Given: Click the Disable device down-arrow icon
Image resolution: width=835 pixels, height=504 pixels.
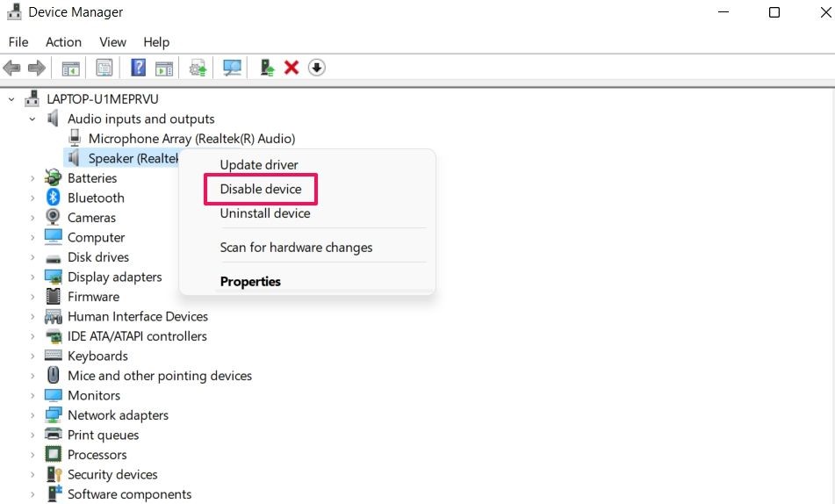Looking at the screenshot, I should tap(316, 68).
